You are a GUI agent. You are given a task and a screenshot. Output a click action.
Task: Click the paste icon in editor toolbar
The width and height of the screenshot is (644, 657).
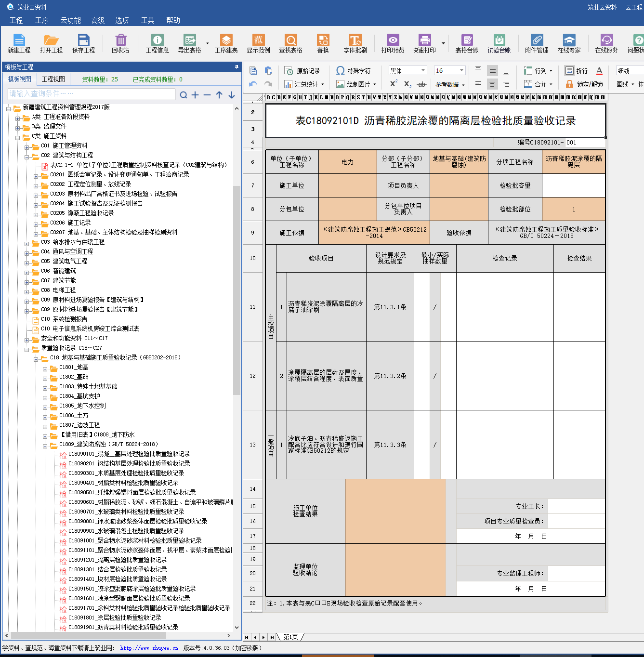point(268,71)
